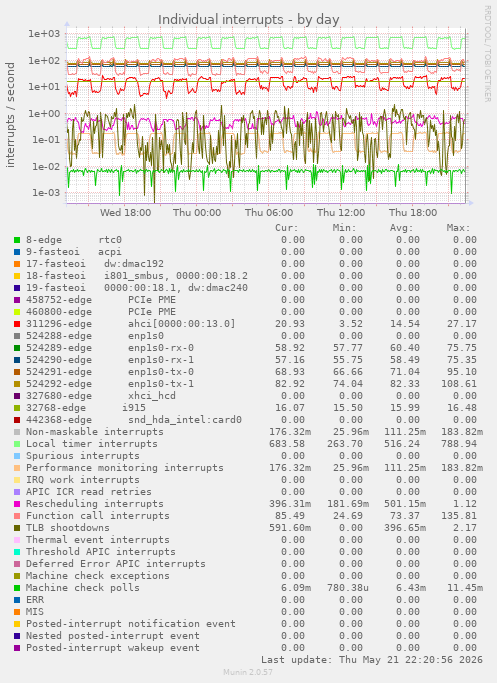
Task: Click the magenta Rescheduling interrupts swatch
Action: [x=17, y=504]
